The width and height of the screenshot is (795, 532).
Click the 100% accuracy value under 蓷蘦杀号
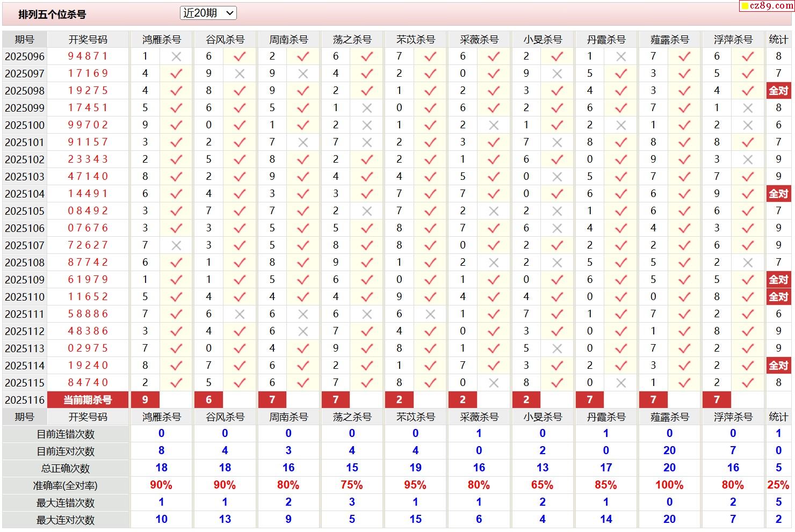tap(669, 485)
